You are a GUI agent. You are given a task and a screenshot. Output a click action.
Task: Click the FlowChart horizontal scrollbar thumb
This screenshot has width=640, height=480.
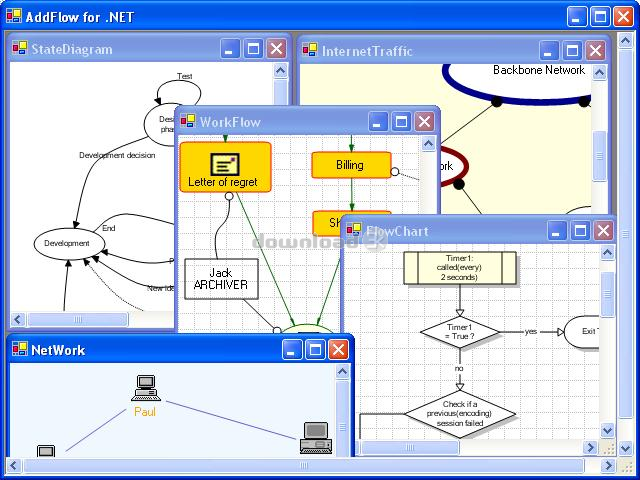point(410,447)
